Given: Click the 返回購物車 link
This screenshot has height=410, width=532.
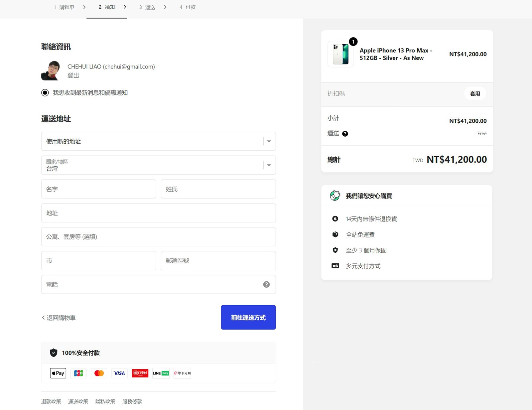Looking at the screenshot, I should [59, 318].
